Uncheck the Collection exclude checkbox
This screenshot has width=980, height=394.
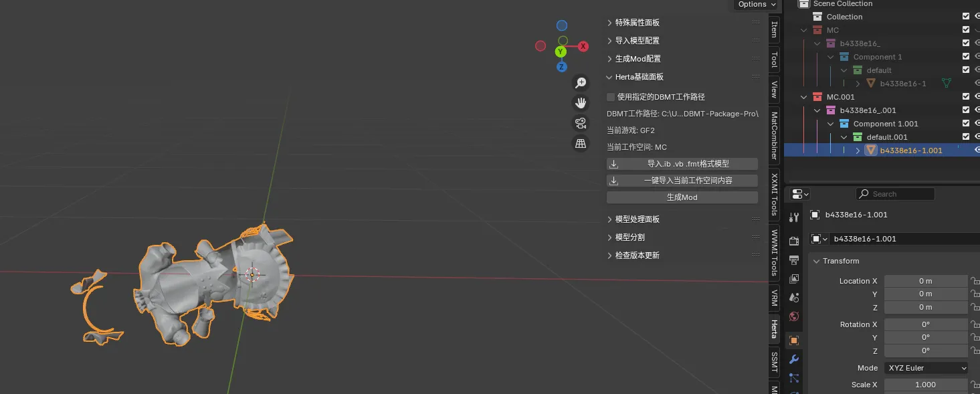pyautogui.click(x=965, y=17)
